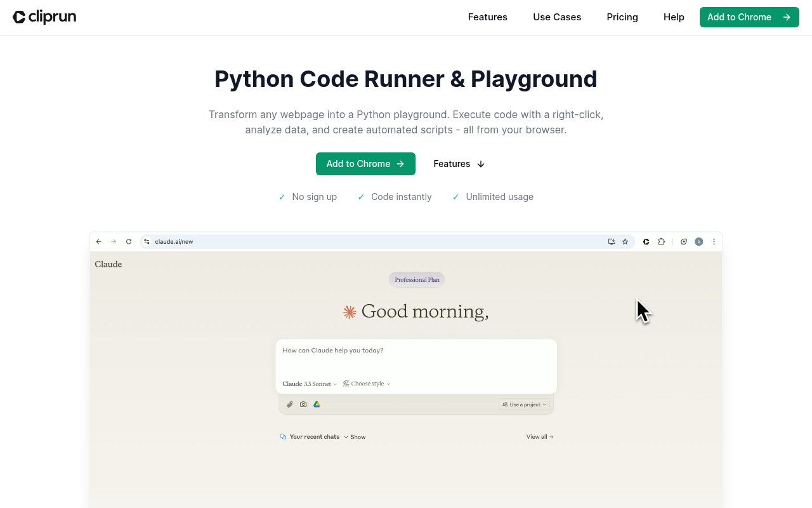The image size is (812, 508).
Task: Click the Professional Plan badge
Action: click(x=417, y=279)
